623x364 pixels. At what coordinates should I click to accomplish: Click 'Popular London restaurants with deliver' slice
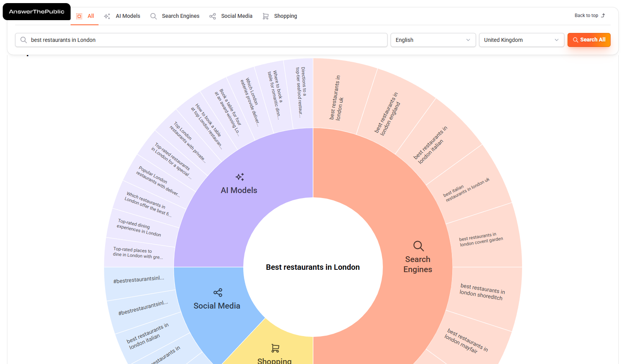157,181
